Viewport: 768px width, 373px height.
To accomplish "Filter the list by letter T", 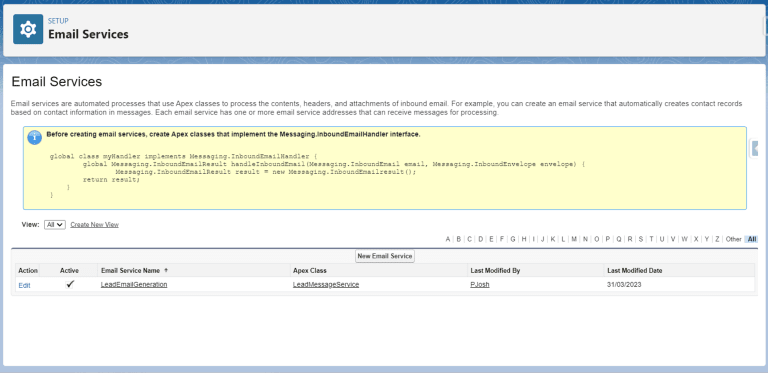I will pos(651,239).
